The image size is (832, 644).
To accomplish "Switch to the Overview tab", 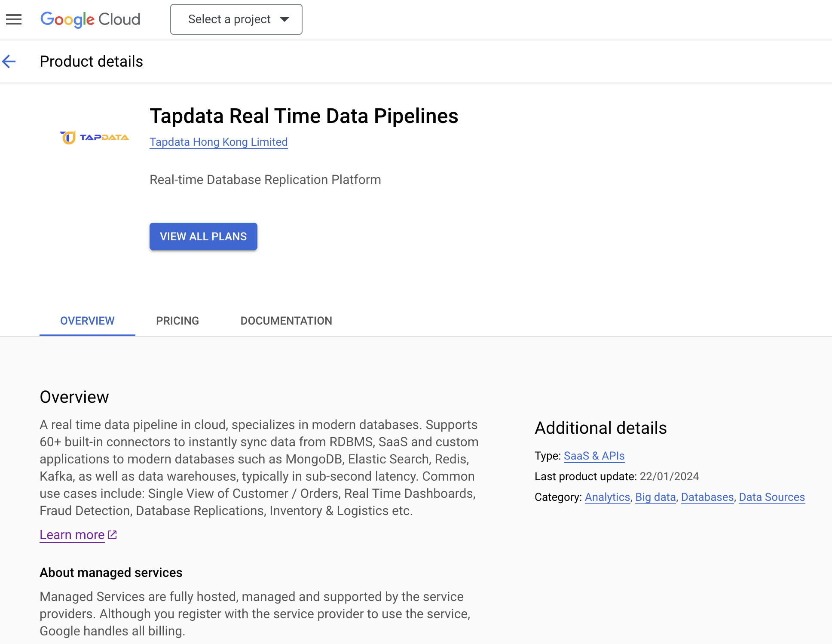I will (87, 321).
